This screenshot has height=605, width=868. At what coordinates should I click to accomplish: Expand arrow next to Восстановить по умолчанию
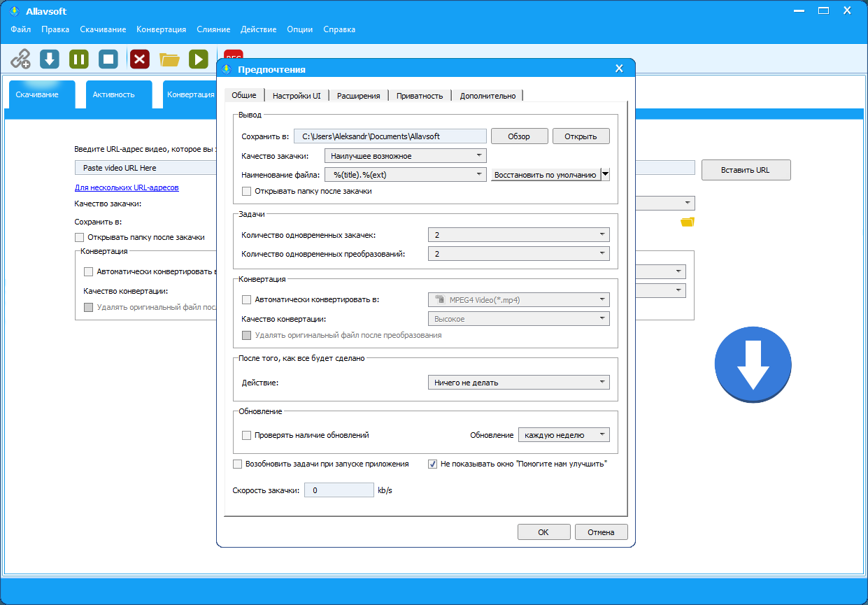pos(606,174)
